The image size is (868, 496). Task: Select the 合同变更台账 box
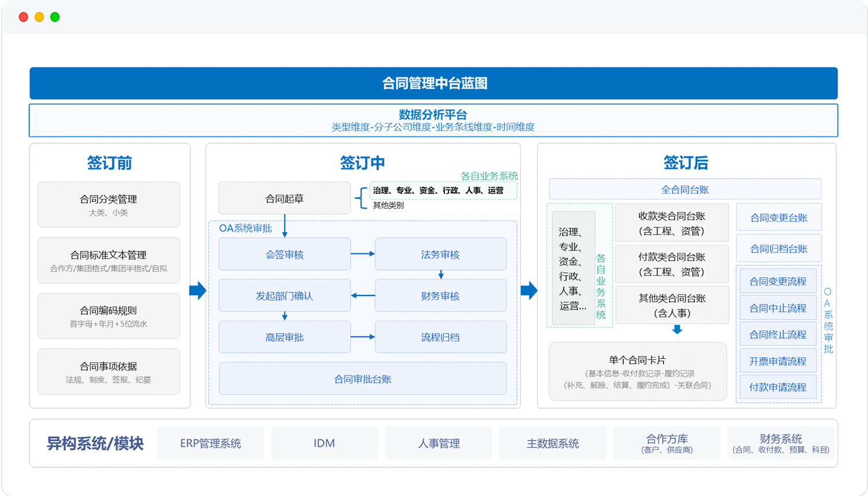pos(779,217)
